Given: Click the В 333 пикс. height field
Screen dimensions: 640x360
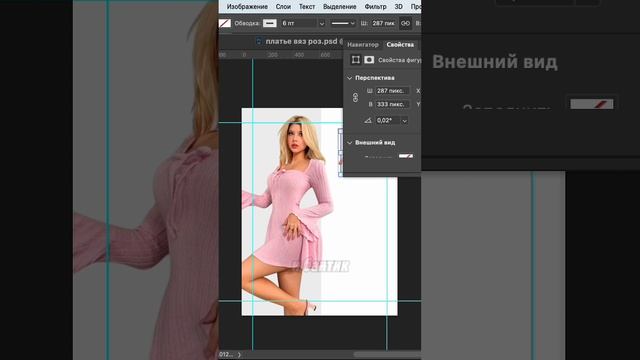Looking at the screenshot, I should (x=392, y=104).
